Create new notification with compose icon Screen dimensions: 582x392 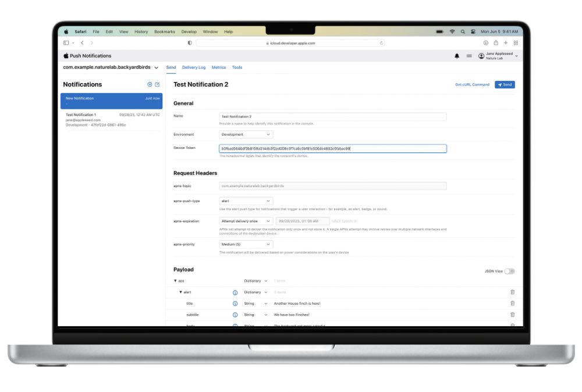[157, 84]
